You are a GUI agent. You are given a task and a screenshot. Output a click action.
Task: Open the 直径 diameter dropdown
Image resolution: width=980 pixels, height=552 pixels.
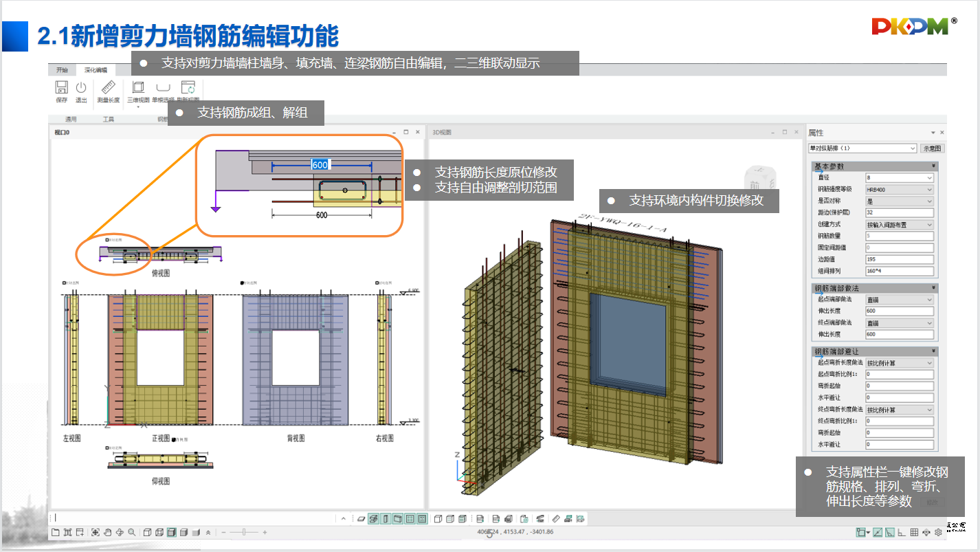930,177
